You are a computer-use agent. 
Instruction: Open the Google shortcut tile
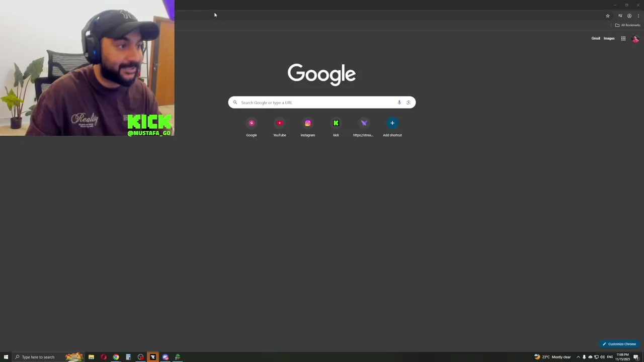click(x=252, y=127)
